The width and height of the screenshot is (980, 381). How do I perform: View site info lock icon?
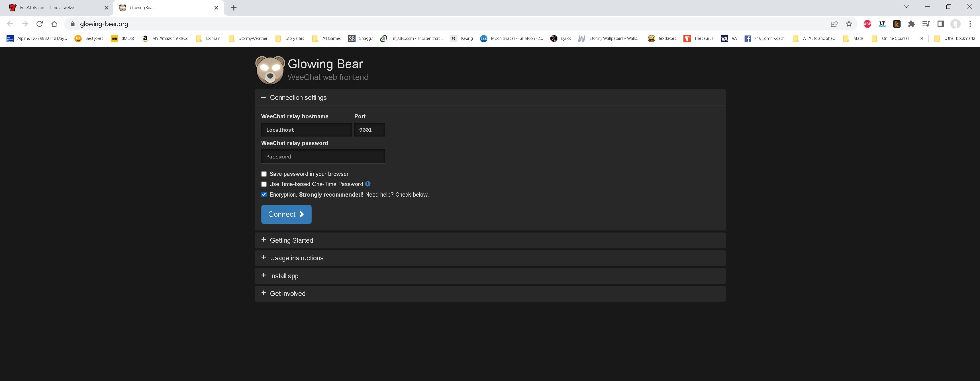(73, 24)
